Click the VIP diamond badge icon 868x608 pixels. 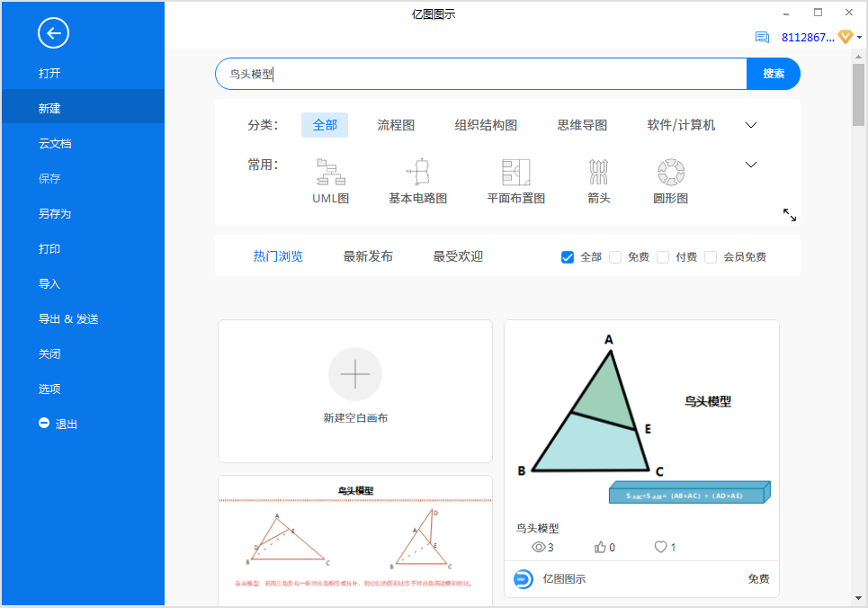[846, 37]
